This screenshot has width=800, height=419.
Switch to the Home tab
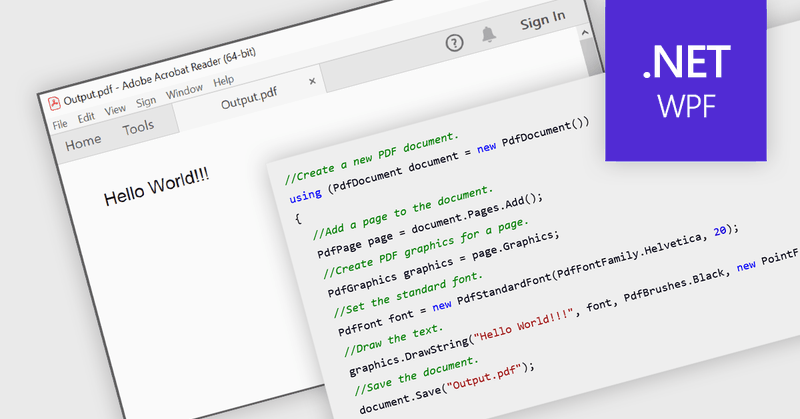(x=83, y=142)
